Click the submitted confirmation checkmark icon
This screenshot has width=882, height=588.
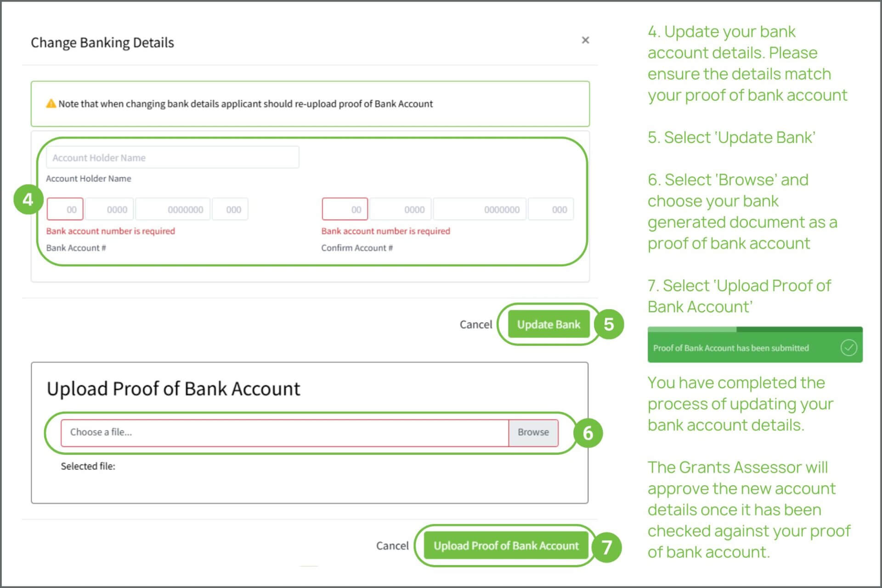(x=848, y=348)
